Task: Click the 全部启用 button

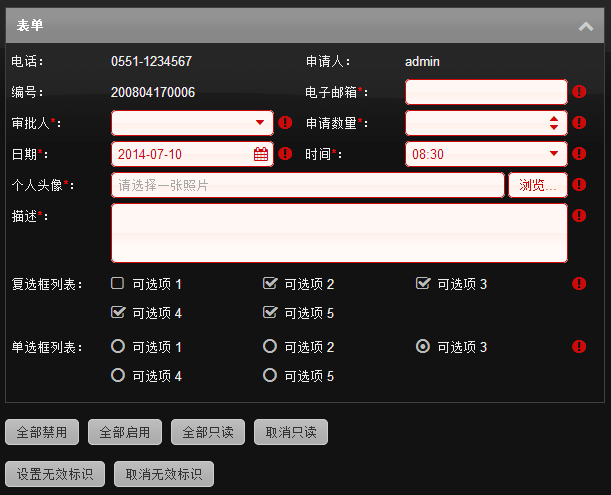Action: click(125, 432)
